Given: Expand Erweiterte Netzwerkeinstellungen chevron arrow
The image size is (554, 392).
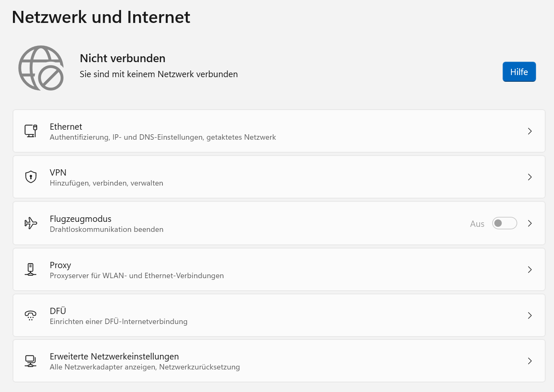Looking at the screenshot, I should click(530, 361).
